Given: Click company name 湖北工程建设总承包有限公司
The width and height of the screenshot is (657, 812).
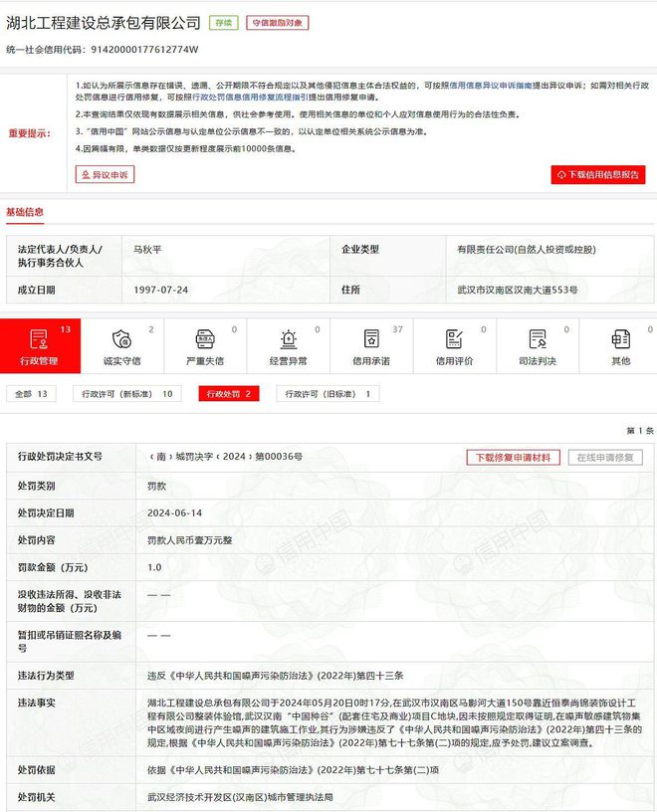Looking at the screenshot, I should pyautogui.click(x=104, y=23).
